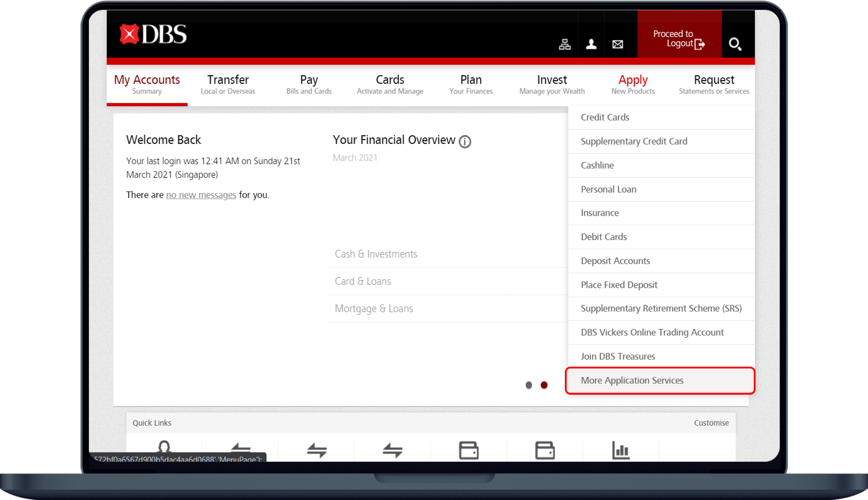Image resolution: width=868 pixels, height=500 pixels.
Task: Open the Invest menu tab
Action: [552, 84]
